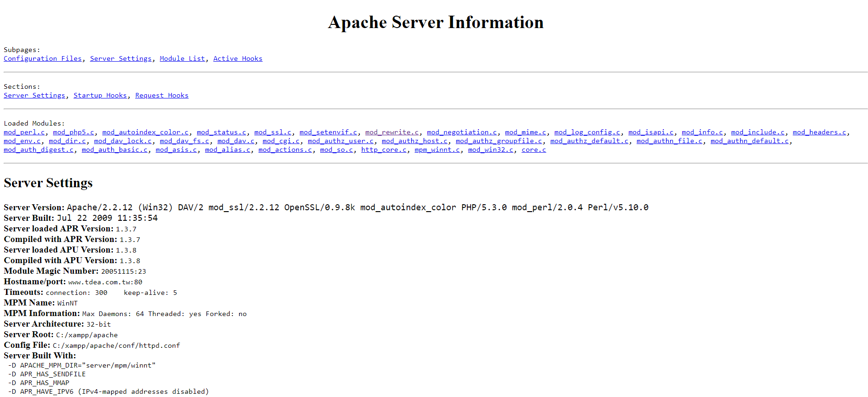The height and width of the screenshot is (397, 868).
Task: Click Server Root value C:/xampp/apache
Action: [x=87, y=335]
